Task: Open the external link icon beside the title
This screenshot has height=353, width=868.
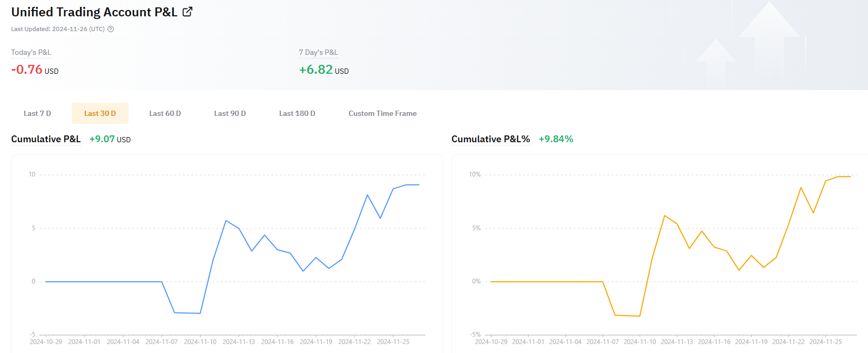Action: (188, 12)
